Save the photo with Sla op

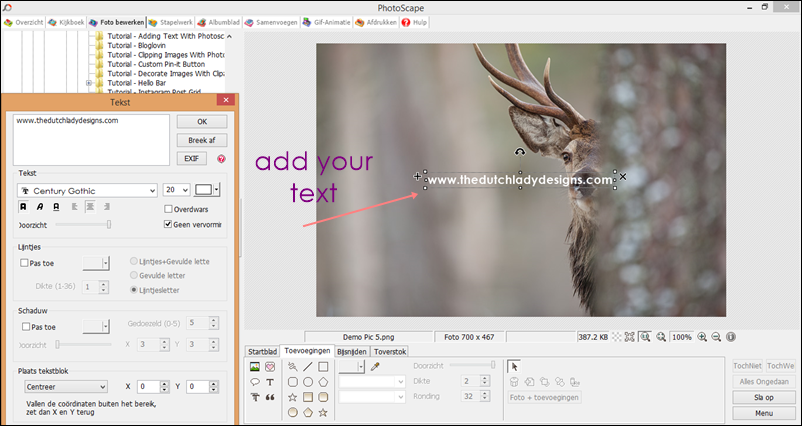pyautogui.click(x=764, y=397)
